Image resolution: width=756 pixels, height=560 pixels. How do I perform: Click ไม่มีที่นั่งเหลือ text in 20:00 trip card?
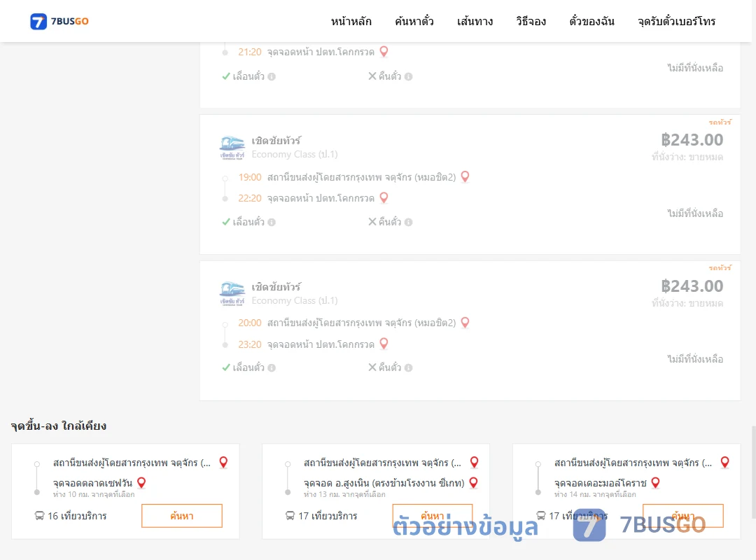coord(695,359)
